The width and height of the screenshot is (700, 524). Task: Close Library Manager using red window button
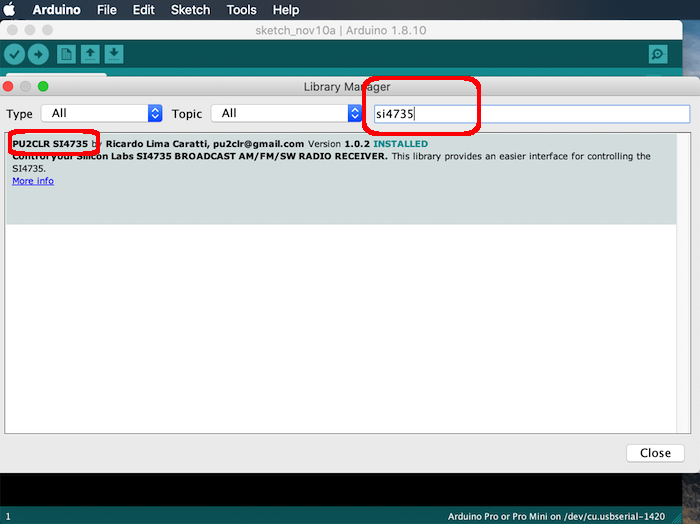(x=8, y=87)
